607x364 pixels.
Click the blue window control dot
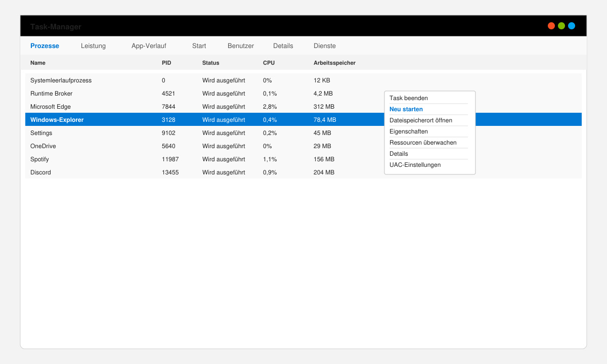(572, 26)
